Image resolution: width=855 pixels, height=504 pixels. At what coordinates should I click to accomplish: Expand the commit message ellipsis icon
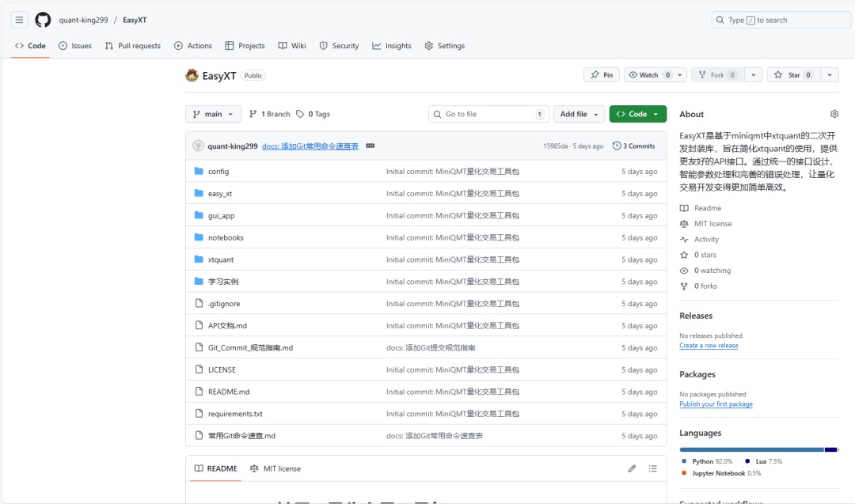click(370, 146)
